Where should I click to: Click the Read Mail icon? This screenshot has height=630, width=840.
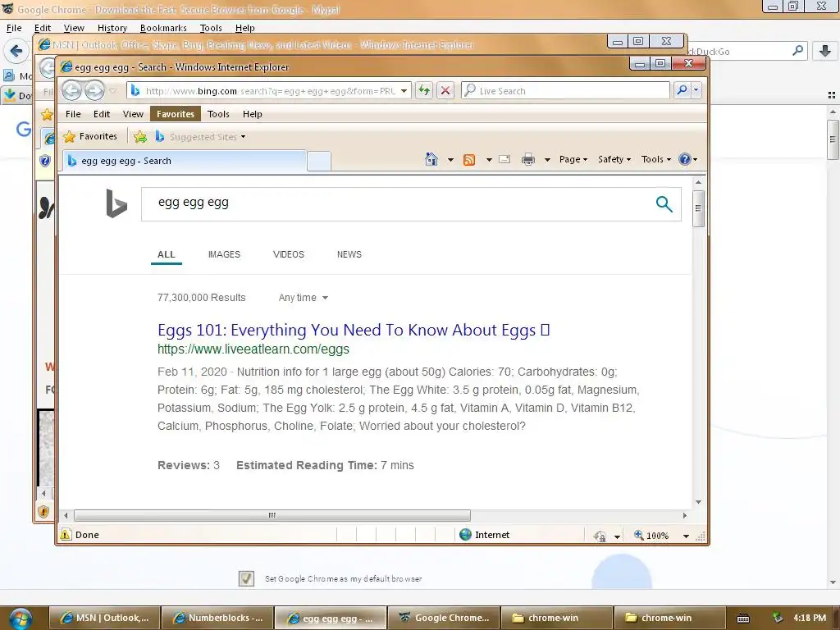(504, 159)
